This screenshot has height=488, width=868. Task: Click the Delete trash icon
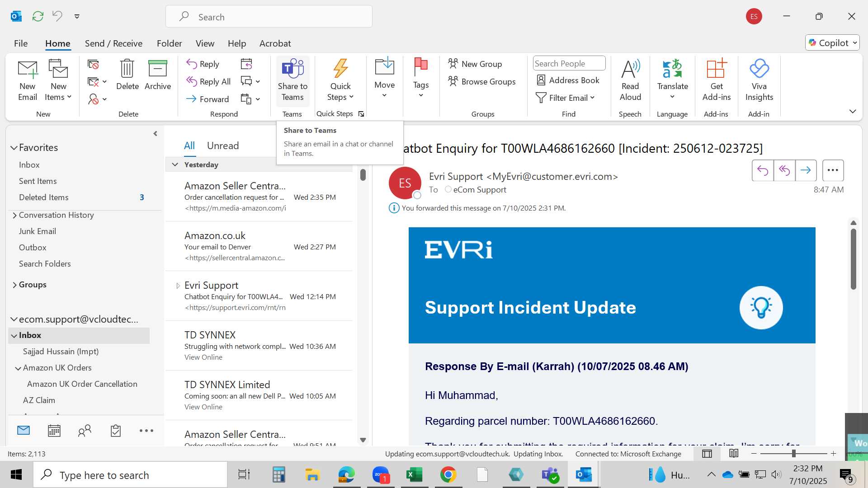click(x=127, y=75)
